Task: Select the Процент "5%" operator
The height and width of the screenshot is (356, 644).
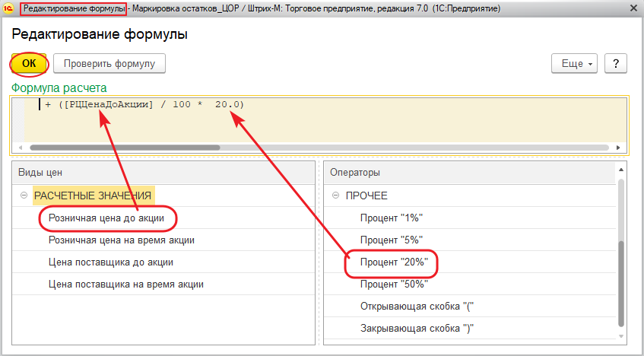Action: (391, 240)
